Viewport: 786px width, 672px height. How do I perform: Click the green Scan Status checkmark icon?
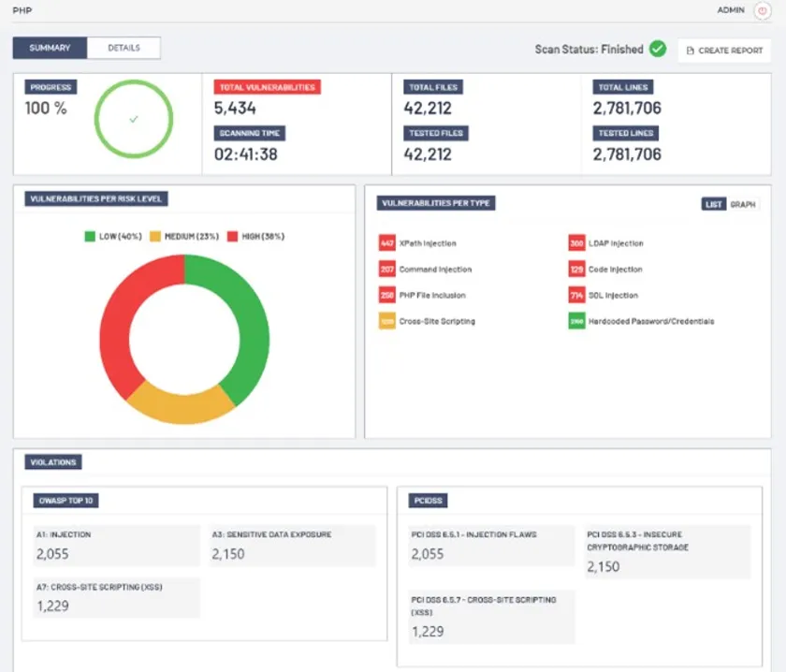click(x=658, y=49)
